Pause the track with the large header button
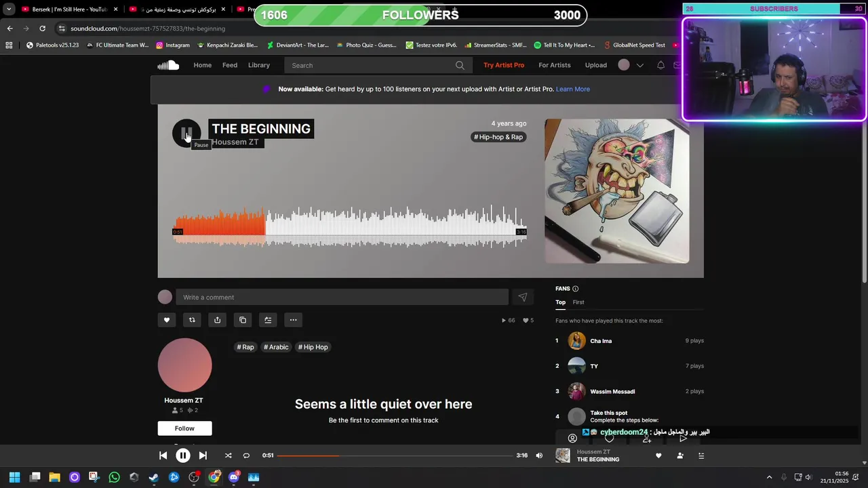Screen dimensions: 868x488 point(186,133)
